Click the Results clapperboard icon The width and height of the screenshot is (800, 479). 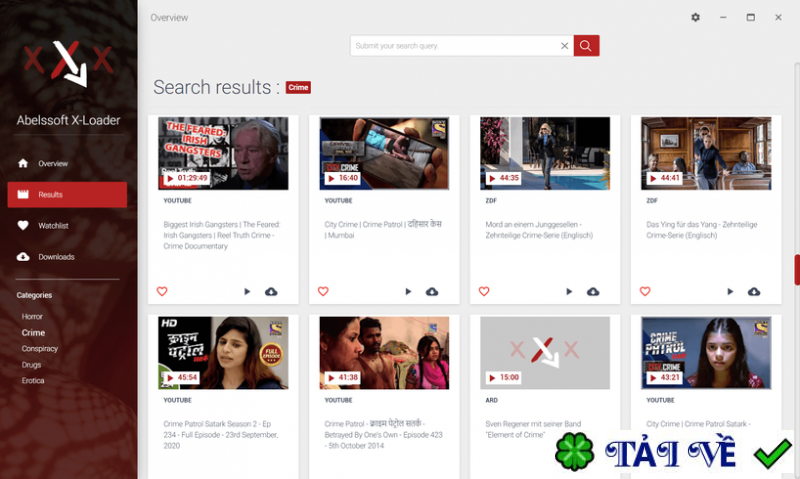tap(23, 194)
